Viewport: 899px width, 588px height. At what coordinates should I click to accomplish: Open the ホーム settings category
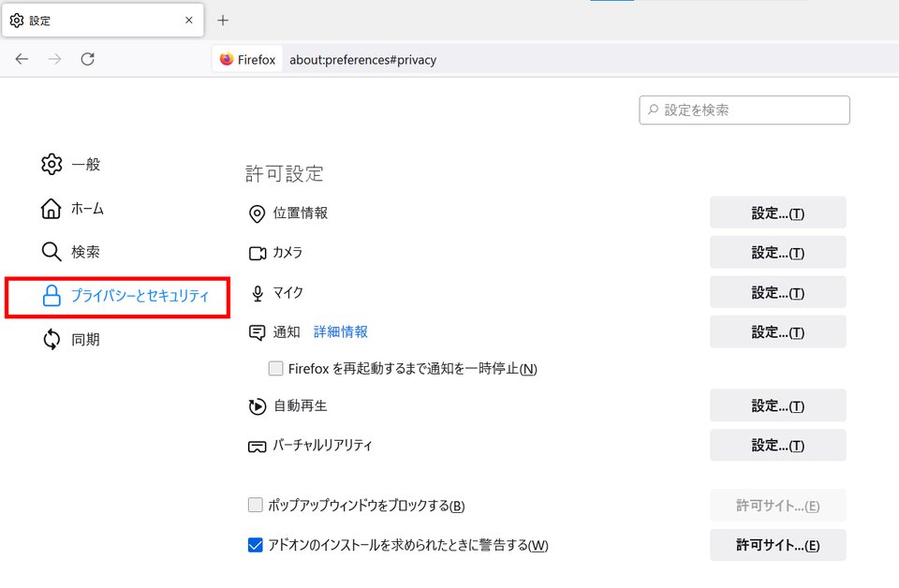(x=72, y=209)
